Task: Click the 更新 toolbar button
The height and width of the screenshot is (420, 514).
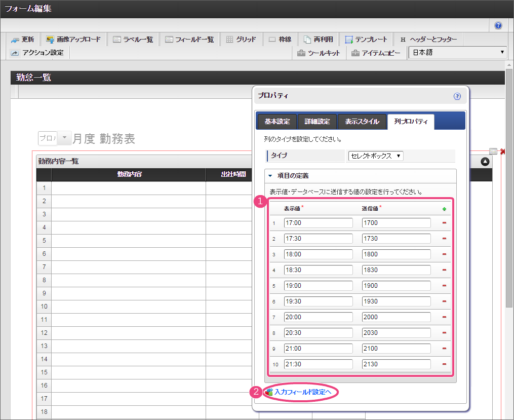Action: 23,40
